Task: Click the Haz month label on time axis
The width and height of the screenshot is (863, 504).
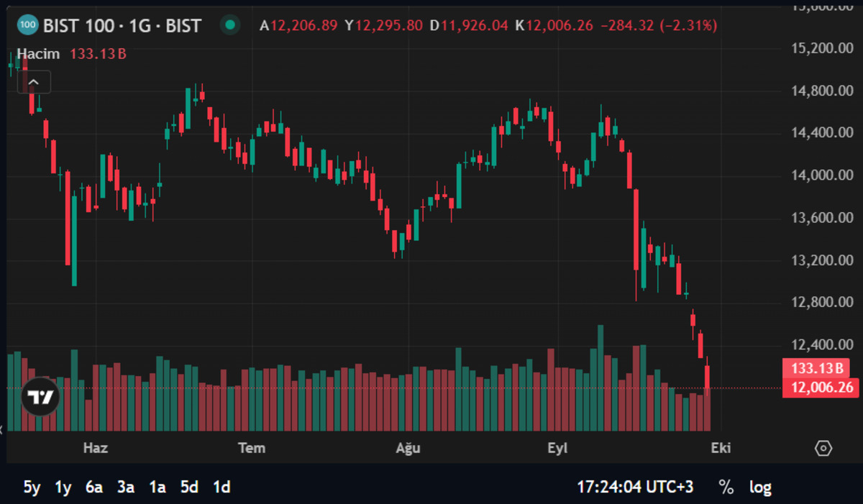Action: pos(96,448)
